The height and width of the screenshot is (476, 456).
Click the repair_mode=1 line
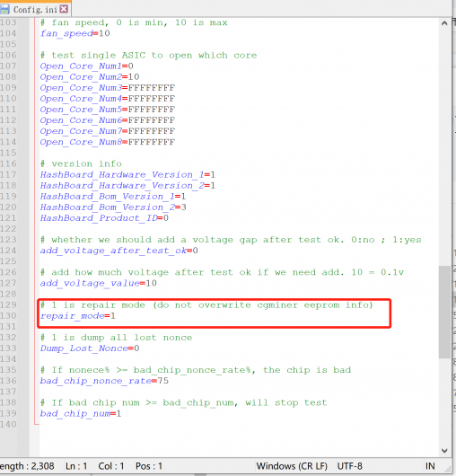[78, 316]
